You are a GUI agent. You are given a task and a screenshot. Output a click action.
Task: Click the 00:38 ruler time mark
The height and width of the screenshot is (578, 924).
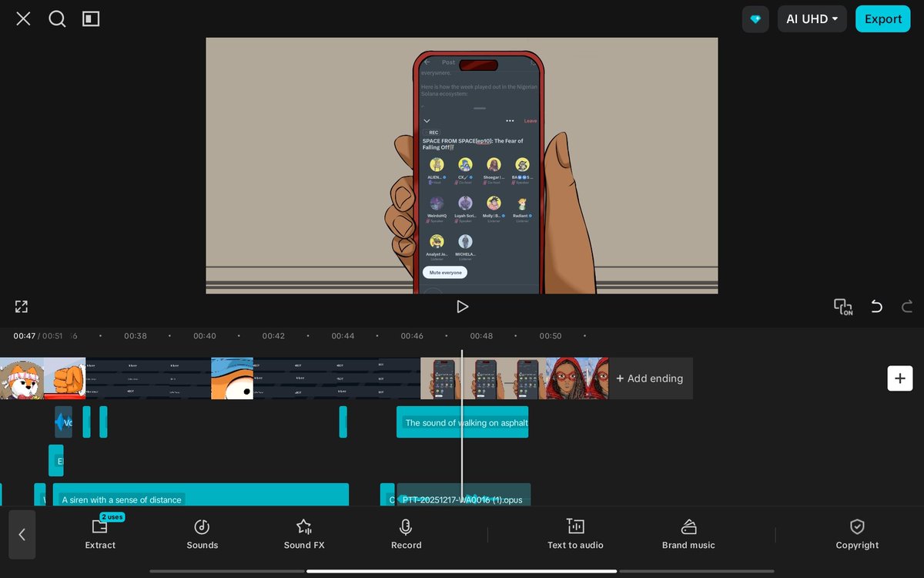point(136,336)
